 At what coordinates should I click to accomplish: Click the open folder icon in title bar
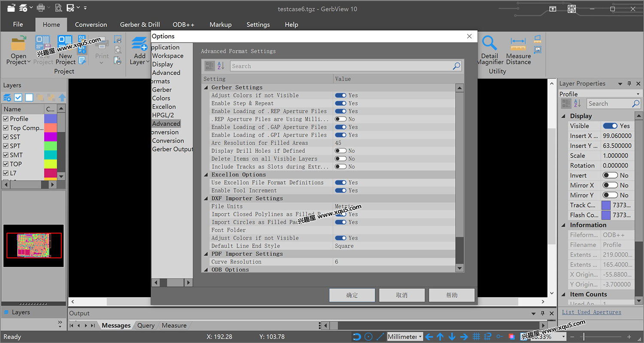[12, 8]
